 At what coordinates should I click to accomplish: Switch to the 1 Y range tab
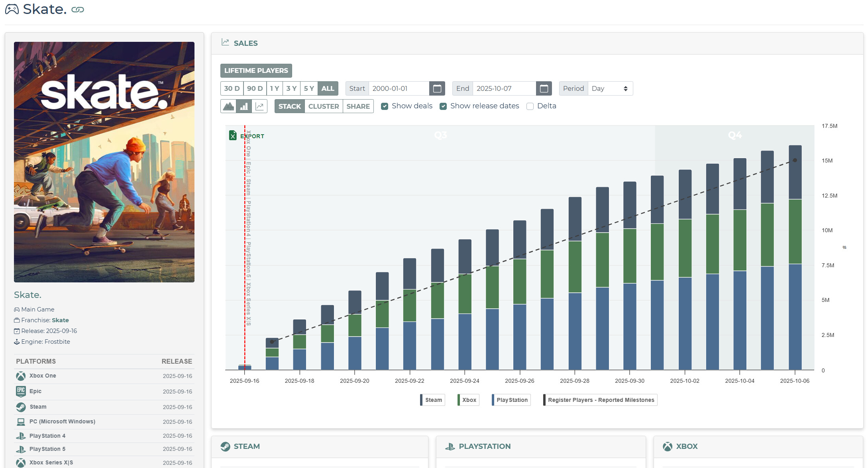coord(274,88)
